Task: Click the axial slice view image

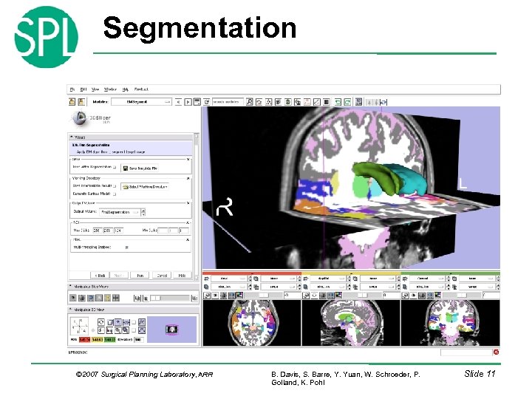Action: tap(252, 323)
